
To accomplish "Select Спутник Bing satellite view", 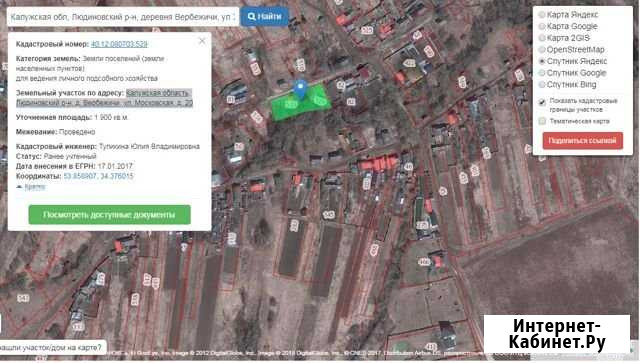I will (x=542, y=85).
